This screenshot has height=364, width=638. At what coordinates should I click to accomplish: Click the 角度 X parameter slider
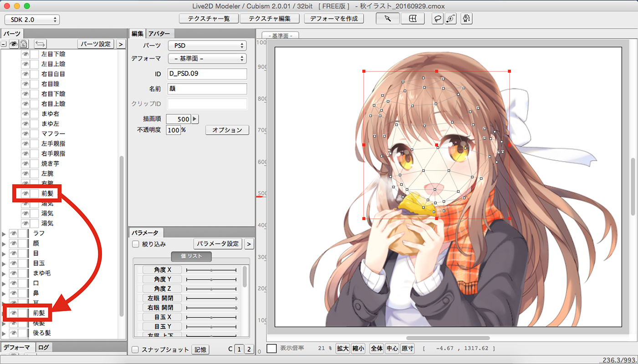pos(211,270)
